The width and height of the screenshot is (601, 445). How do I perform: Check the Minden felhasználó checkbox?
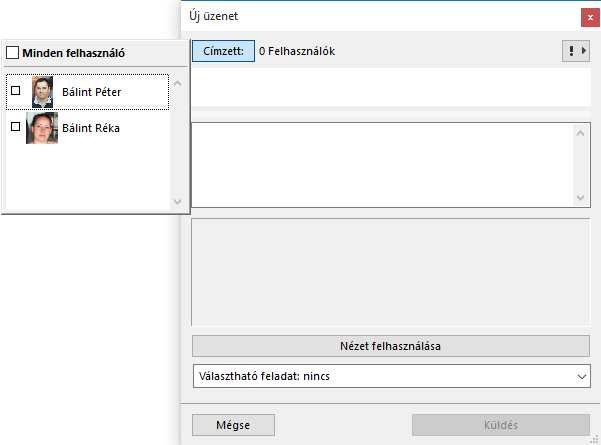pos(13,53)
